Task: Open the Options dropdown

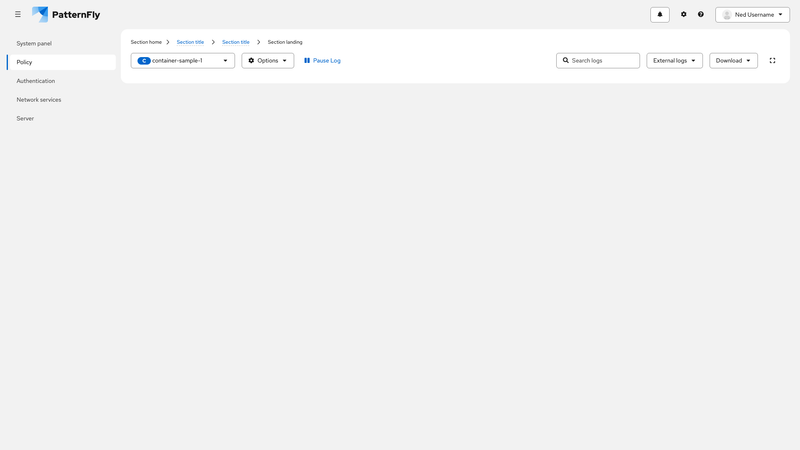Action: click(268, 61)
